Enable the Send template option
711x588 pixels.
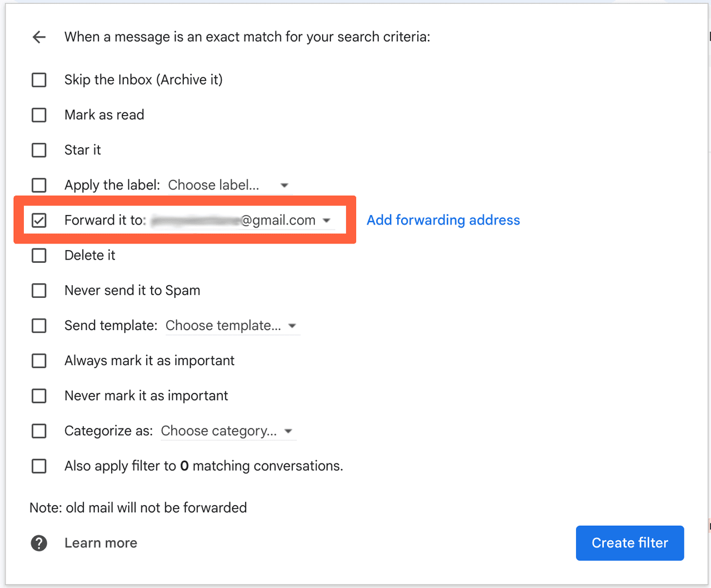coord(39,326)
